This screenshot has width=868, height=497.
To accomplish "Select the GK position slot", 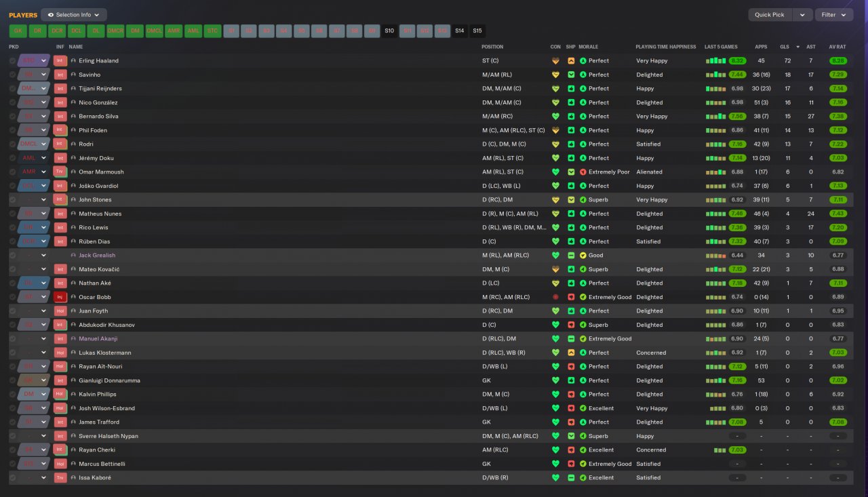I will click(x=18, y=31).
